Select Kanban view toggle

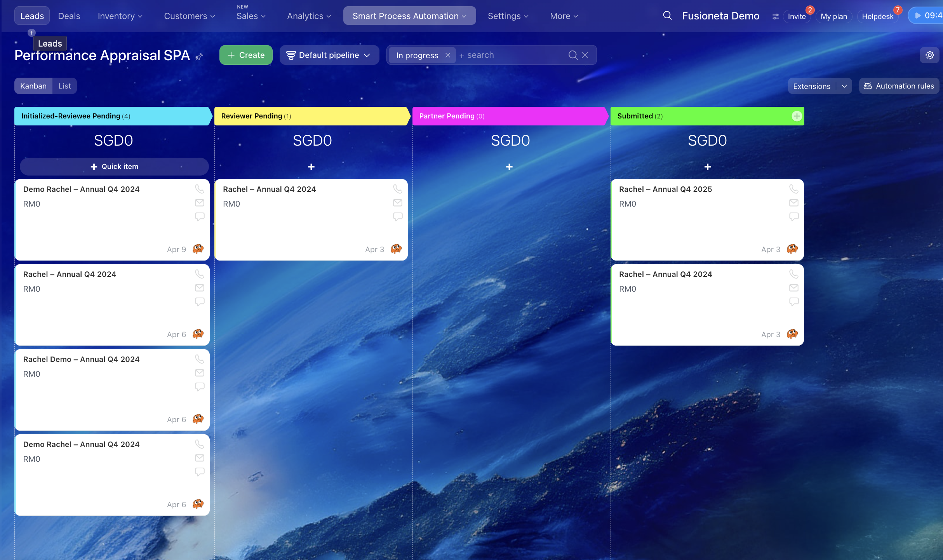tap(33, 86)
